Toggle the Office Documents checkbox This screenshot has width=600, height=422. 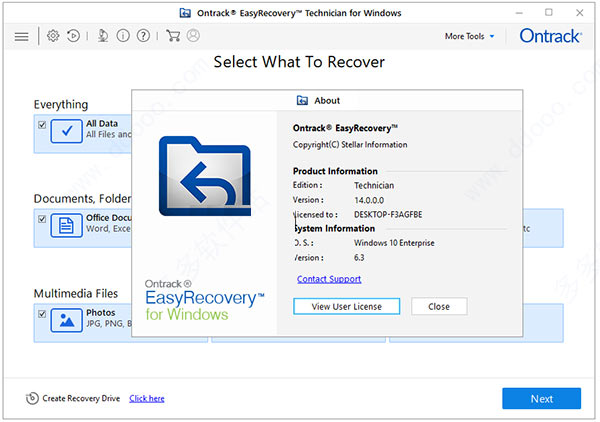[x=42, y=219]
